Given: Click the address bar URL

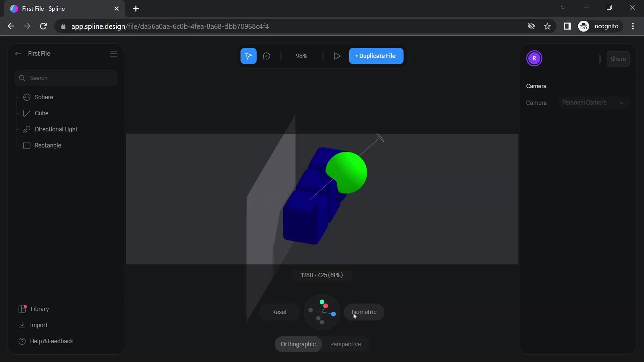Looking at the screenshot, I should (170, 26).
